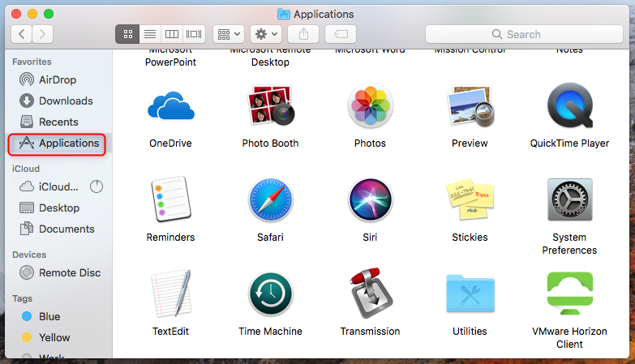Viewport: 635px width, 364px height.
Task: Click the Edit Tags toolbar button
Action: [x=341, y=34]
